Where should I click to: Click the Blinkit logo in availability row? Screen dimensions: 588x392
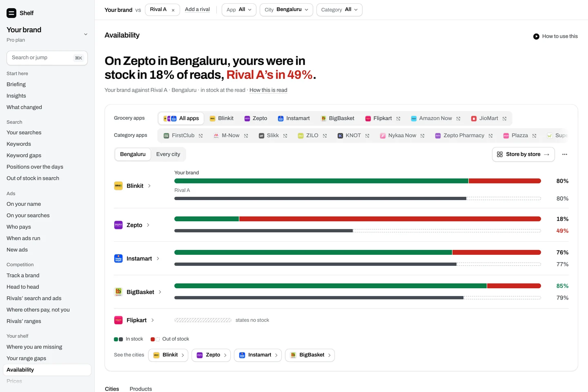(x=118, y=186)
